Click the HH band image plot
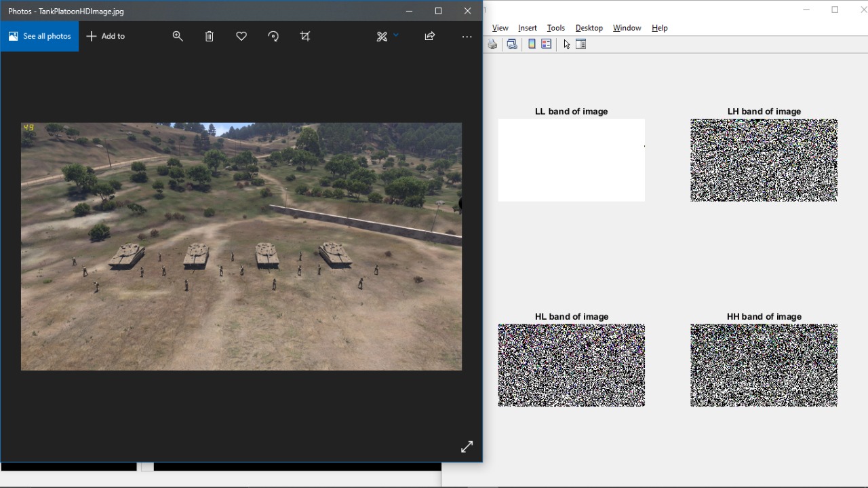Screen dimensions: 868x488 764,365
